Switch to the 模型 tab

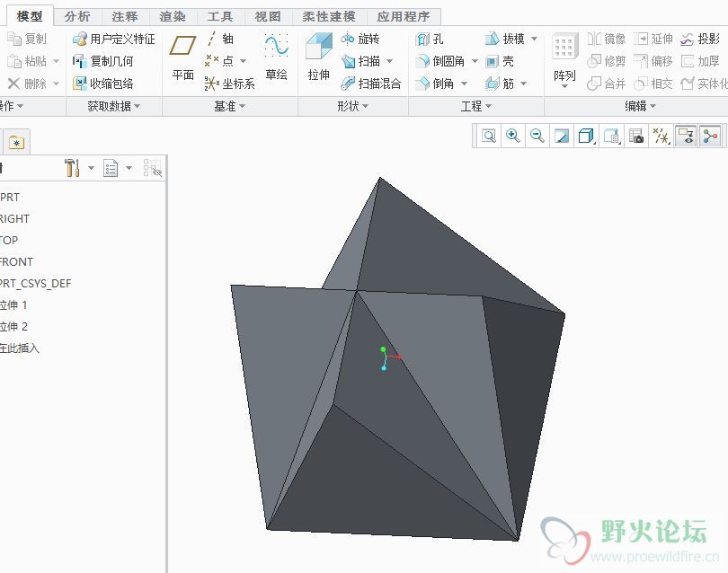pos(30,16)
